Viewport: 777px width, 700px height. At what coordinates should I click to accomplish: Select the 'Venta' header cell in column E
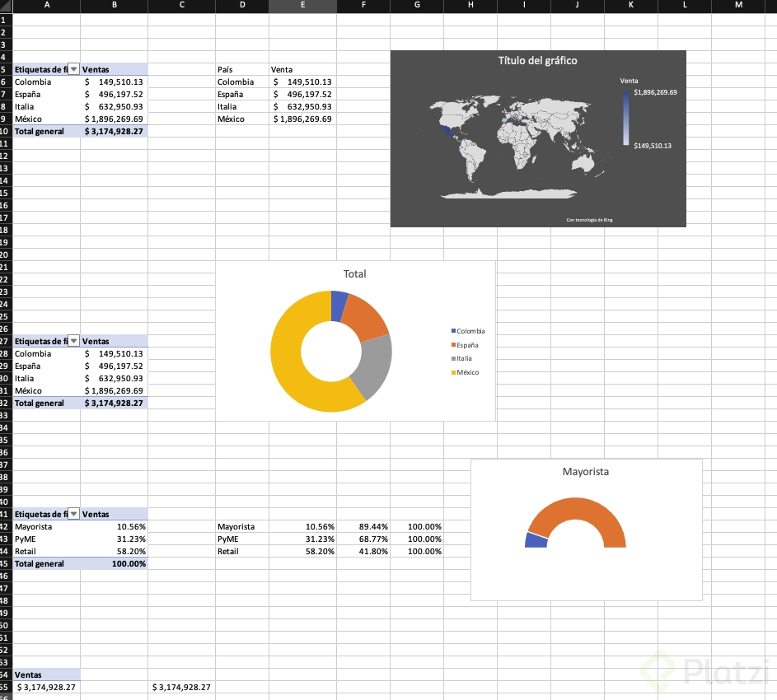point(302,69)
